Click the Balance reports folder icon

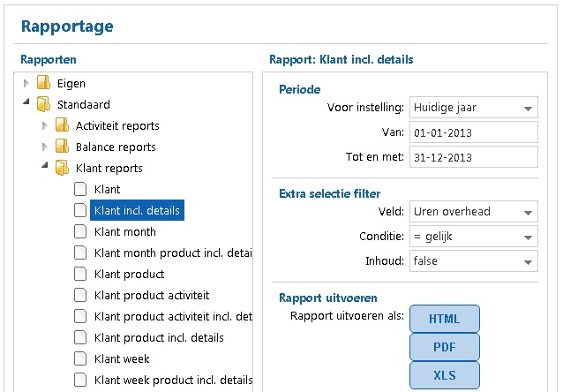(62, 147)
